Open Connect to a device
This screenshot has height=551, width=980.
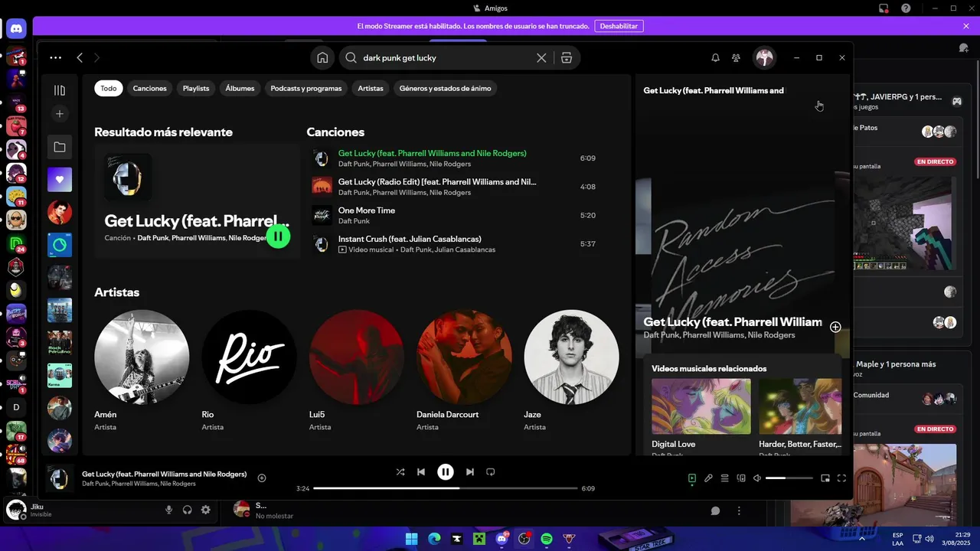tap(741, 478)
